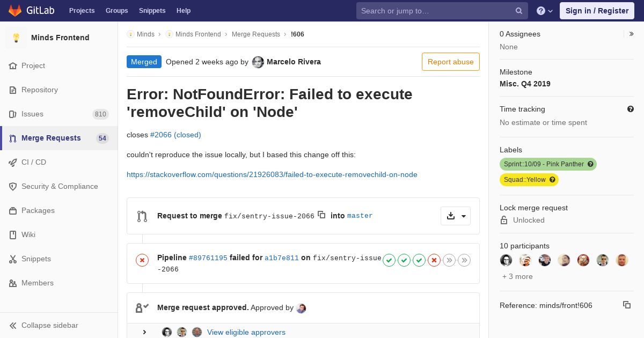Copy reference minds/front!606 to clipboard
This screenshot has height=338, width=644.
click(627, 305)
